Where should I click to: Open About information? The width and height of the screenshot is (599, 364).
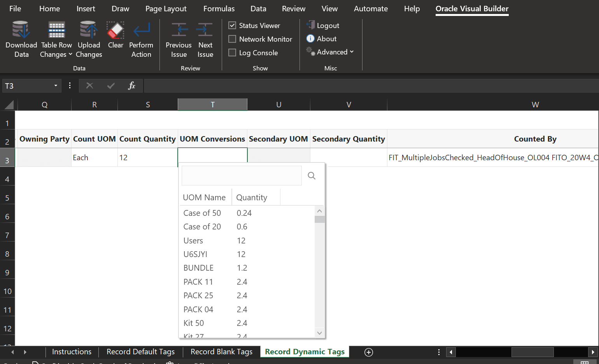tap(322, 38)
